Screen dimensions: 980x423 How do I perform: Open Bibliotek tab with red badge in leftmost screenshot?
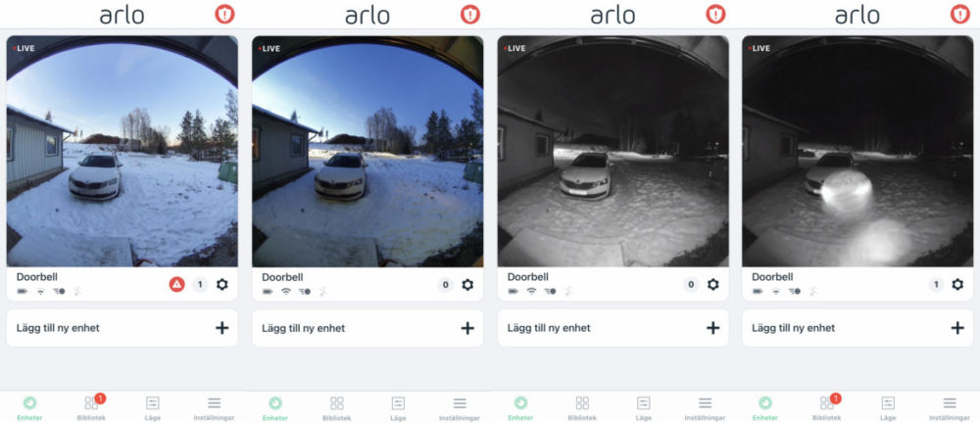click(92, 406)
